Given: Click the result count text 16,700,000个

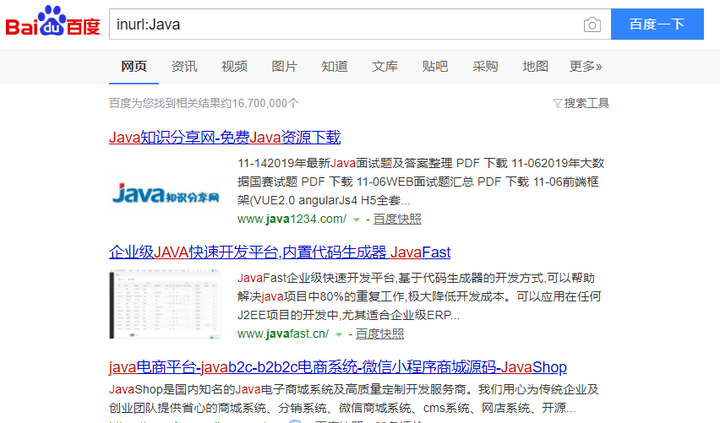Looking at the screenshot, I should [265, 103].
